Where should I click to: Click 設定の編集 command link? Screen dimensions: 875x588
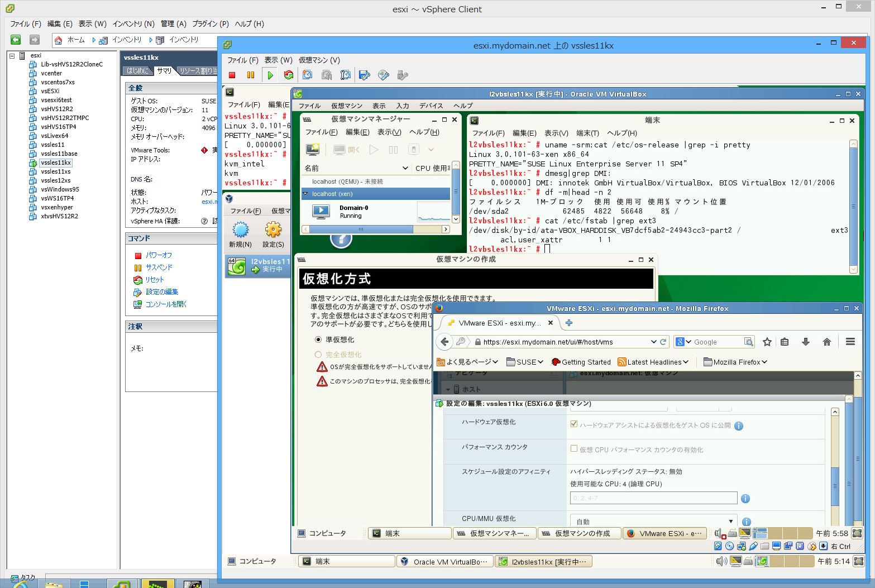[x=162, y=292]
